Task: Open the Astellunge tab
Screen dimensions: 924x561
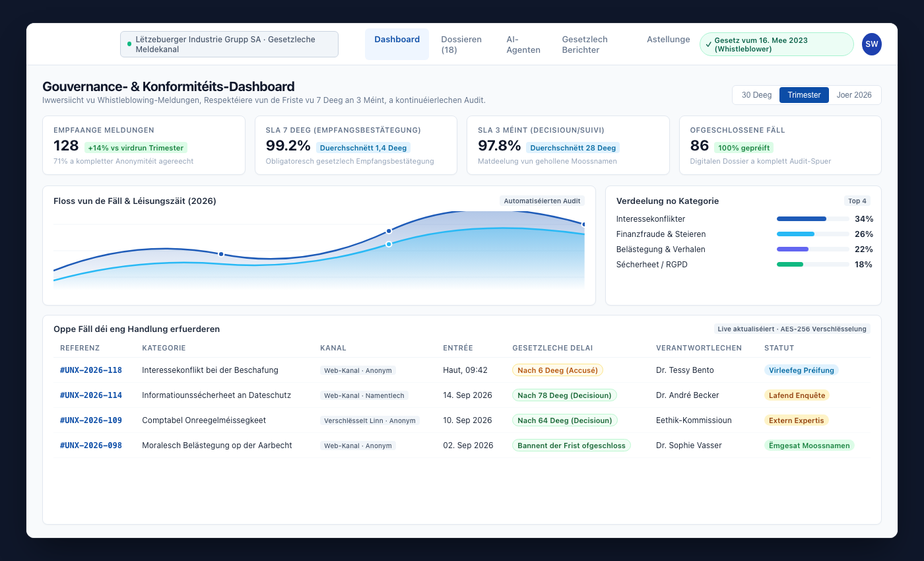Action: tap(668, 40)
